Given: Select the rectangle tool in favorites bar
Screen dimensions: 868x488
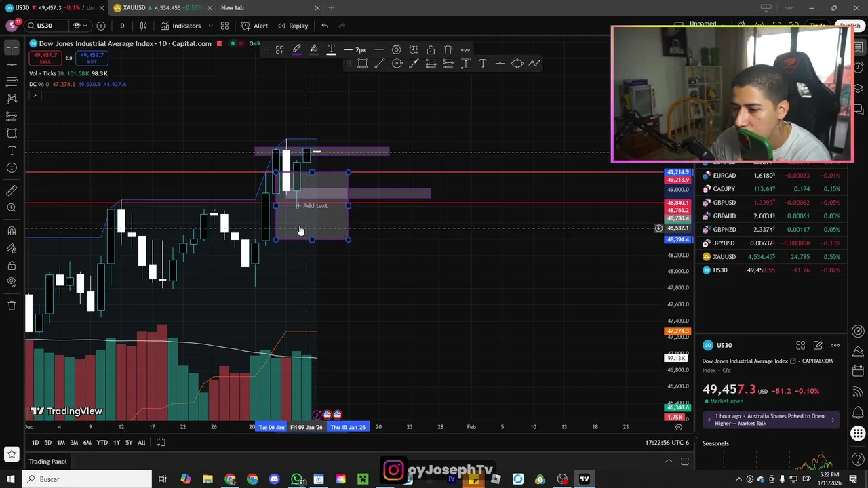Looking at the screenshot, I should coord(362,64).
